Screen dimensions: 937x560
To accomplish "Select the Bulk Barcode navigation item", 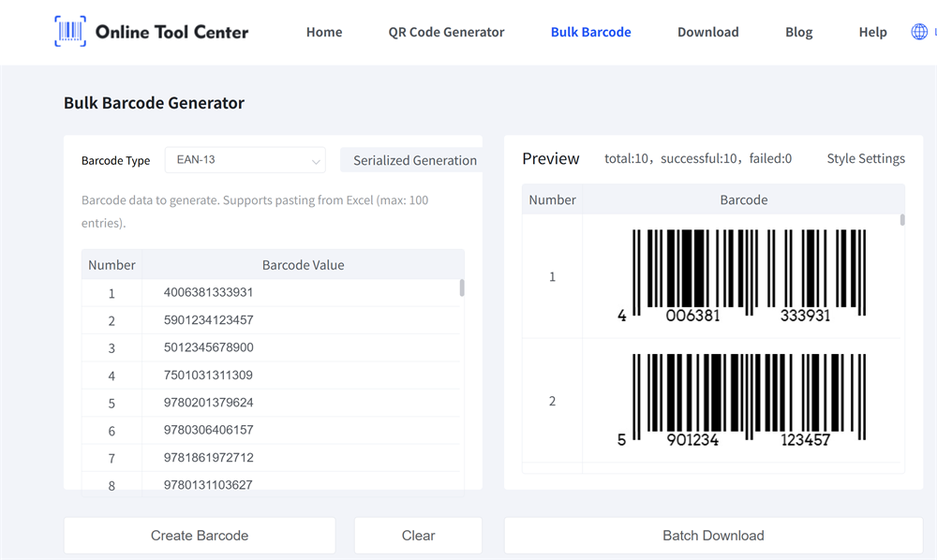I will coord(591,31).
